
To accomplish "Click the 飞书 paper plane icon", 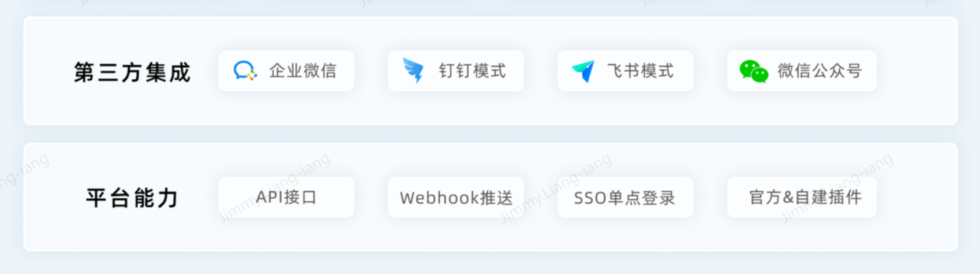I will click(583, 71).
